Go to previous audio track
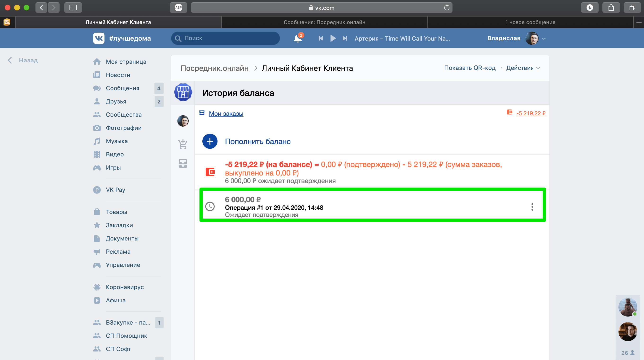Viewport: 644px width, 360px height. [321, 38]
